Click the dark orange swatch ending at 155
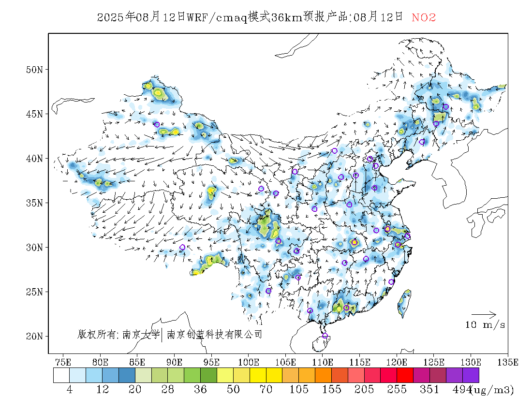Viewport: 532px width, 411px height. (x=324, y=375)
